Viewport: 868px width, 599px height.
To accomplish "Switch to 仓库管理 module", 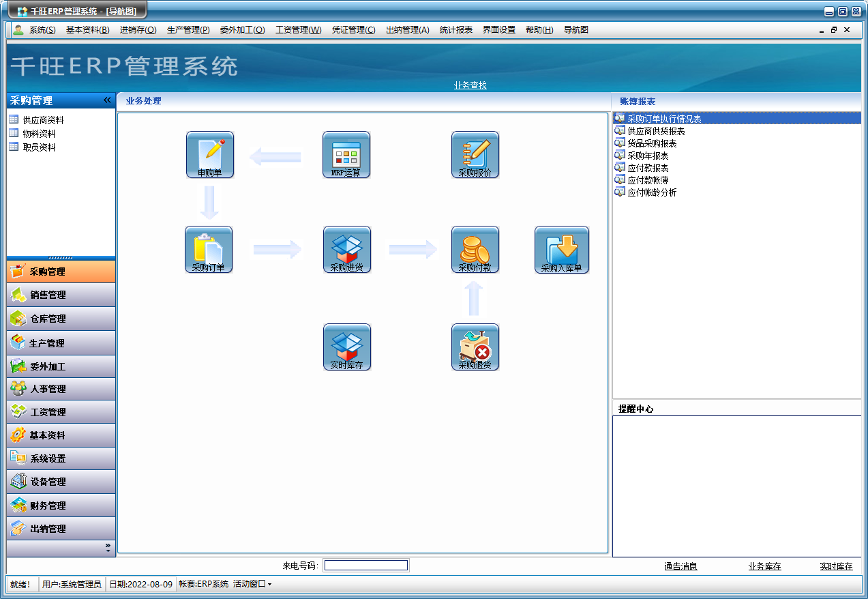I will point(61,319).
